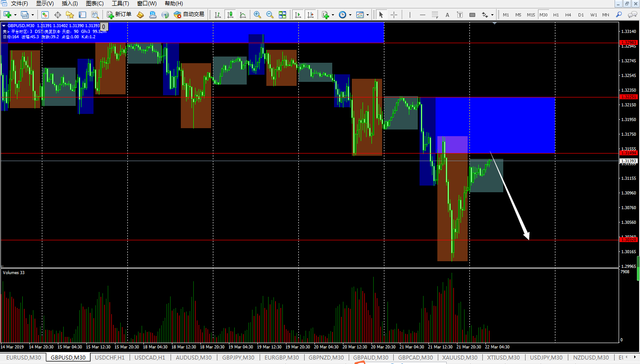Open the signals broadcast icon

(165, 15)
